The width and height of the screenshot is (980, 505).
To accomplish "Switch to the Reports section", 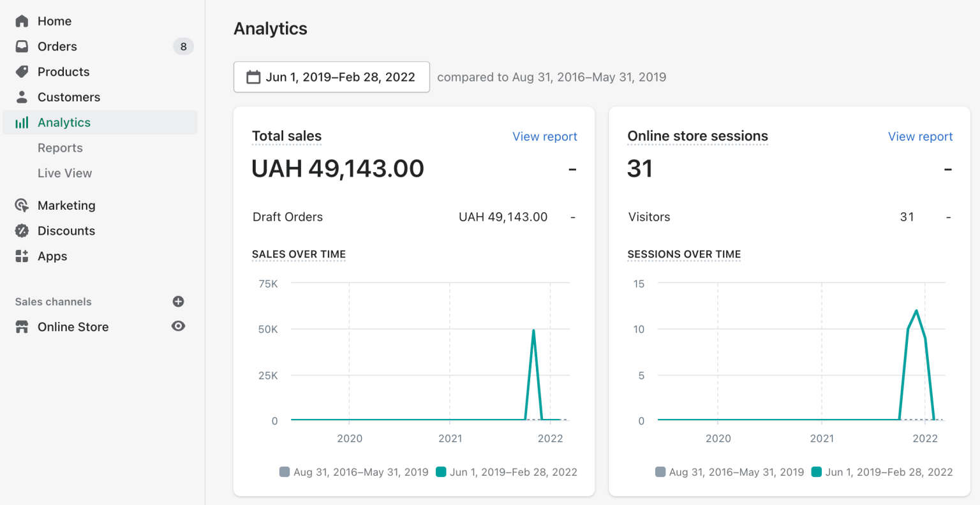I will (x=60, y=147).
